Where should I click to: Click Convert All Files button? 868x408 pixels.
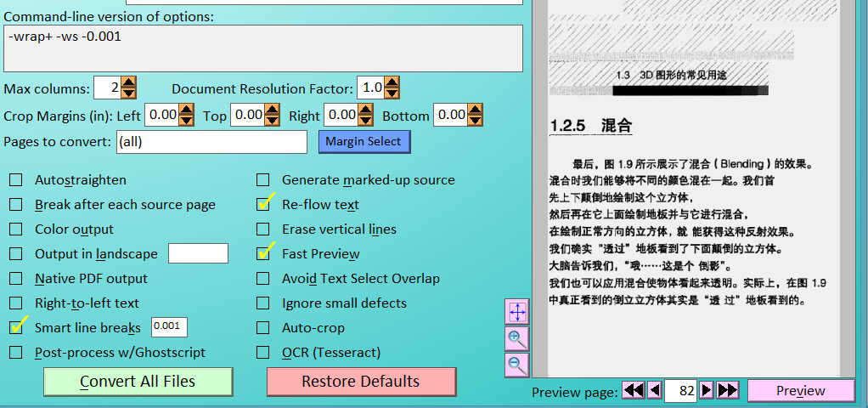138,382
